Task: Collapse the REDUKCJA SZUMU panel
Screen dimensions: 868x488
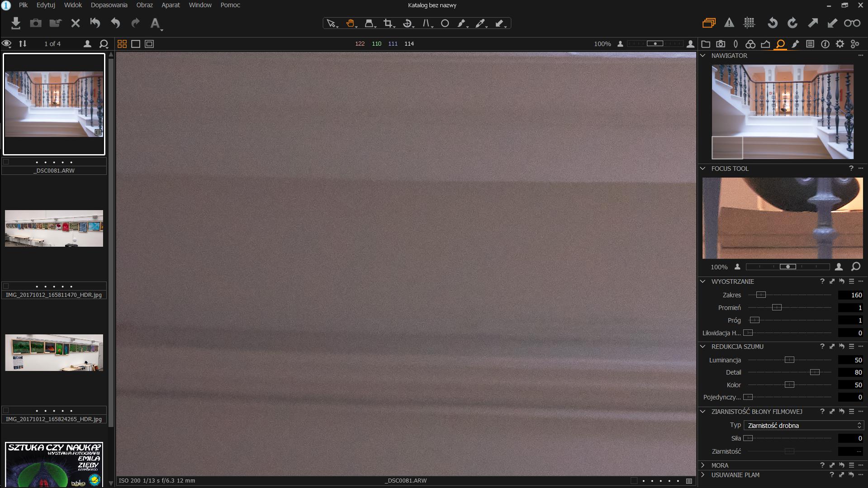Action: tap(703, 347)
